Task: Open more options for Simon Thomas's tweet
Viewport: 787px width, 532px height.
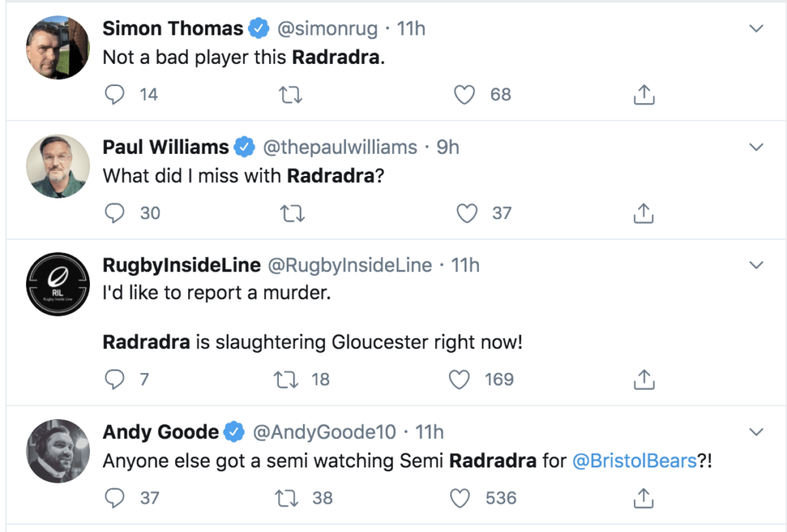Action: (x=756, y=28)
